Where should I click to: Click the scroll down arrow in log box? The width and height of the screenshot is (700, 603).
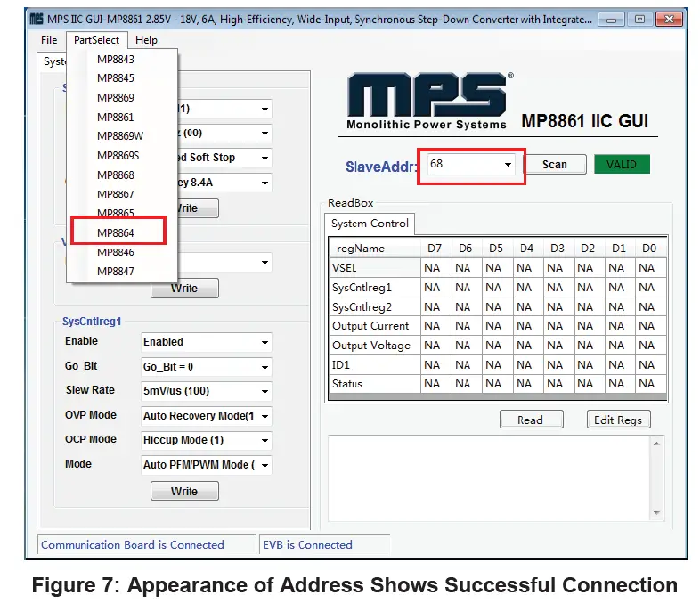[656, 513]
